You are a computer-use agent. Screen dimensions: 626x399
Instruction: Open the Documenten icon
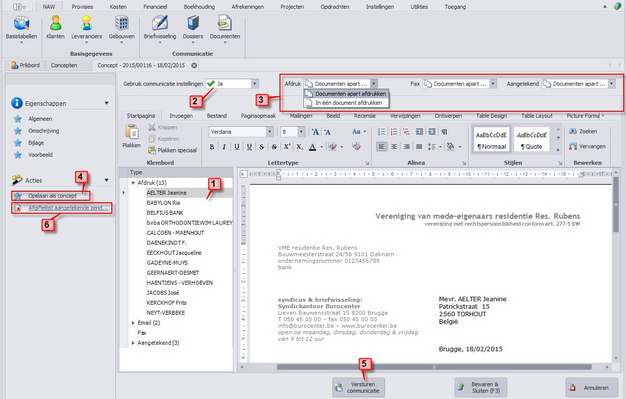coord(225,24)
